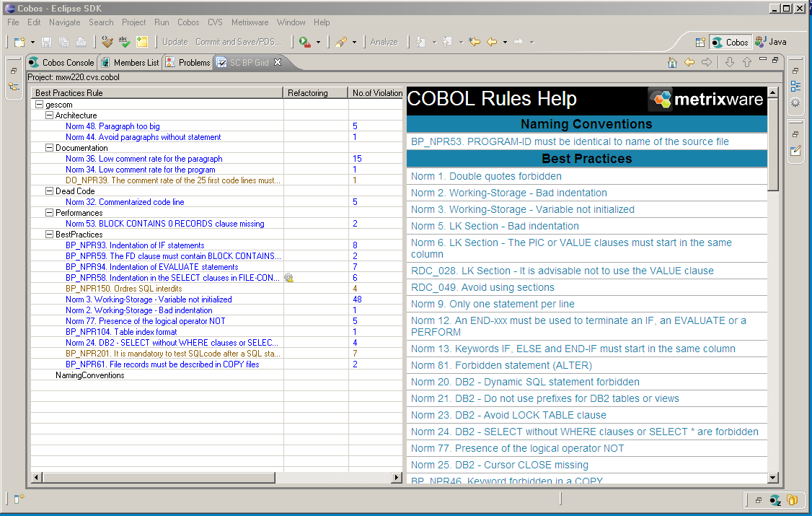Open Norm 81. Forbidden statement (ALTER) link

click(x=501, y=365)
